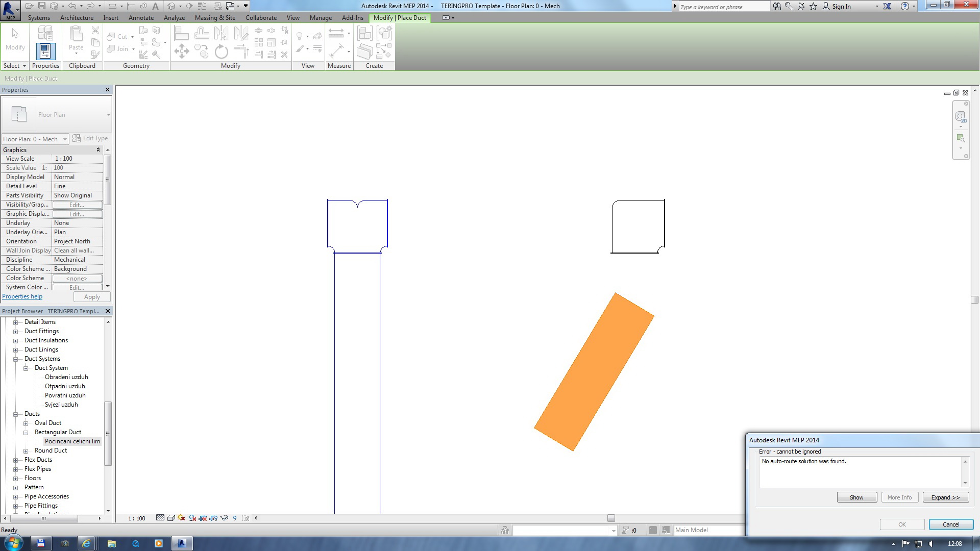
Task: Open the Annotate ribbon tab
Action: click(x=141, y=18)
